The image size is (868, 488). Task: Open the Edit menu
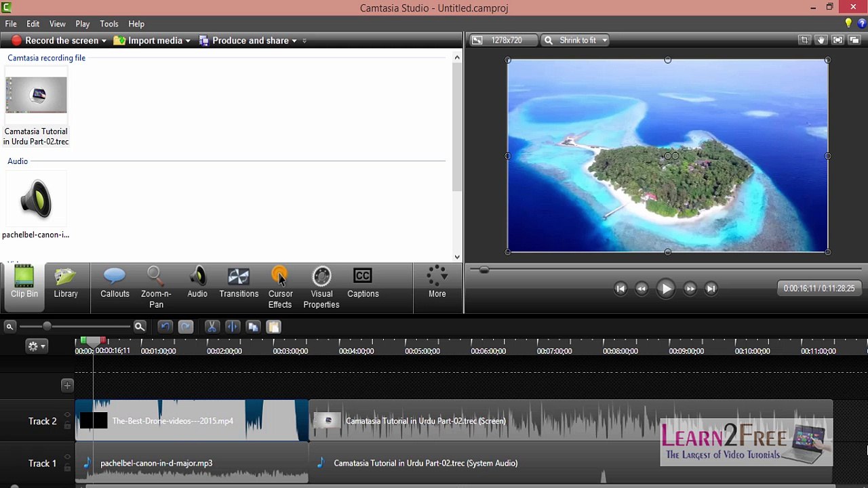point(33,24)
